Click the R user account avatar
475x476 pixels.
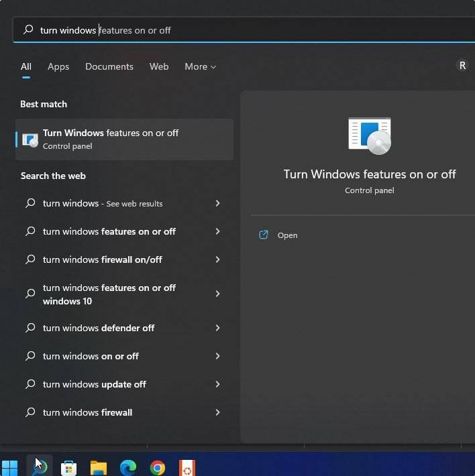[462, 65]
